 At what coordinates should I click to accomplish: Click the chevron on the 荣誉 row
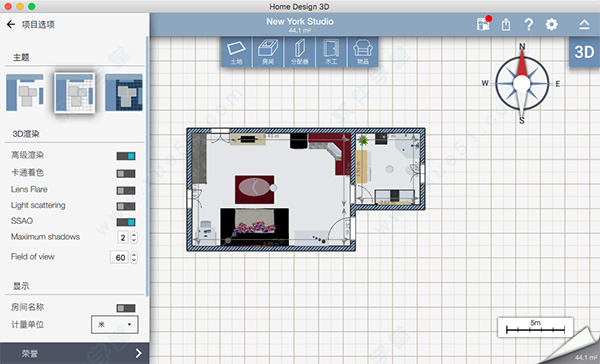coord(138,353)
